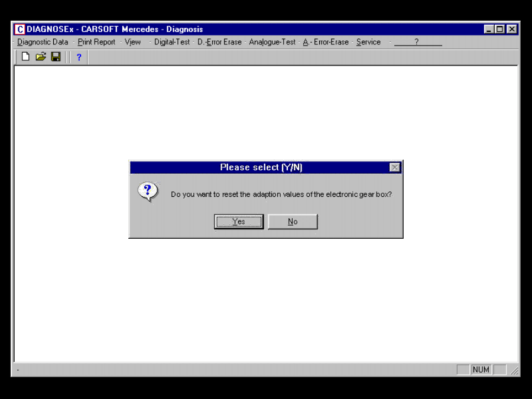The width and height of the screenshot is (532, 399).
Task: Click the CARSOFT 'C' icon in the title bar
Action: click(20, 29)
